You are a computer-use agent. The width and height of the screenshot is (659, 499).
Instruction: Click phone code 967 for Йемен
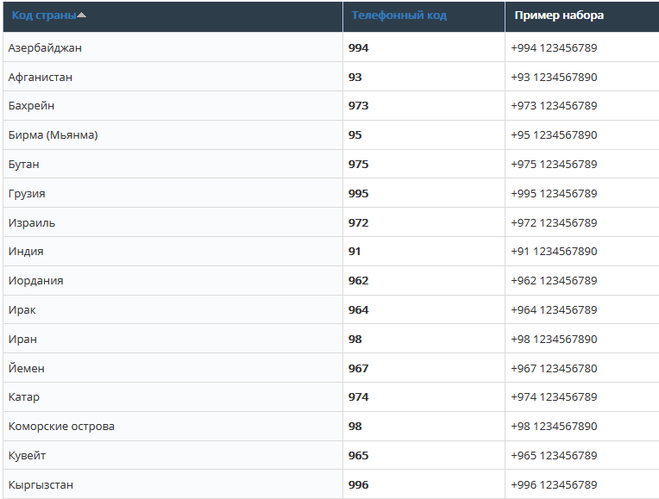(358, 368)
